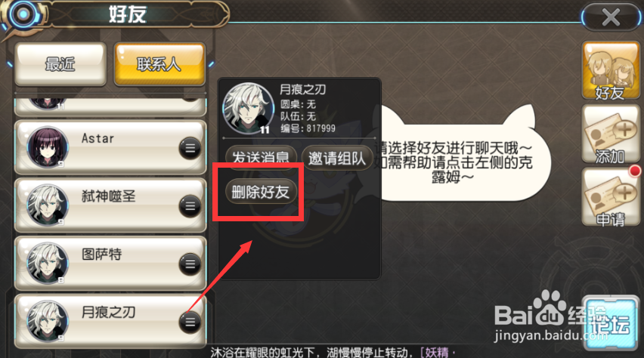The height and width of the screenshot is (358, 644).
Task: Open the 论坛 forum icon
Action: [x=611, y=323]
